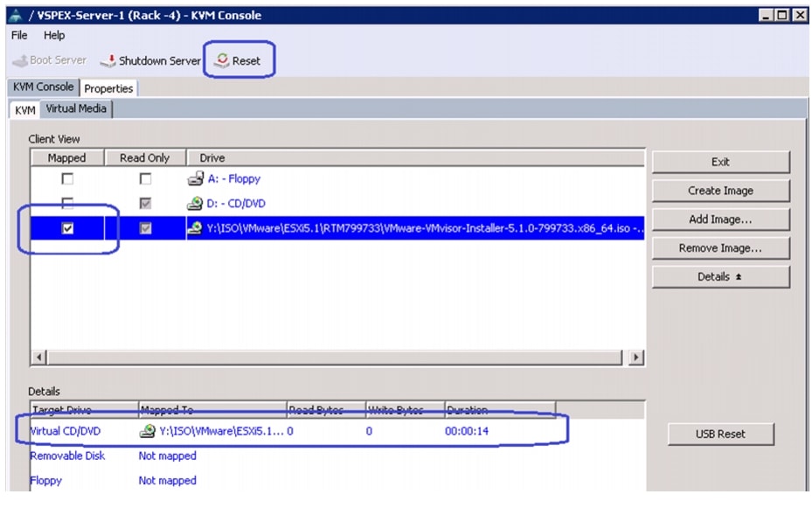Switch to the KVM Console tab

pyautogui.click(x=44, y=87)
